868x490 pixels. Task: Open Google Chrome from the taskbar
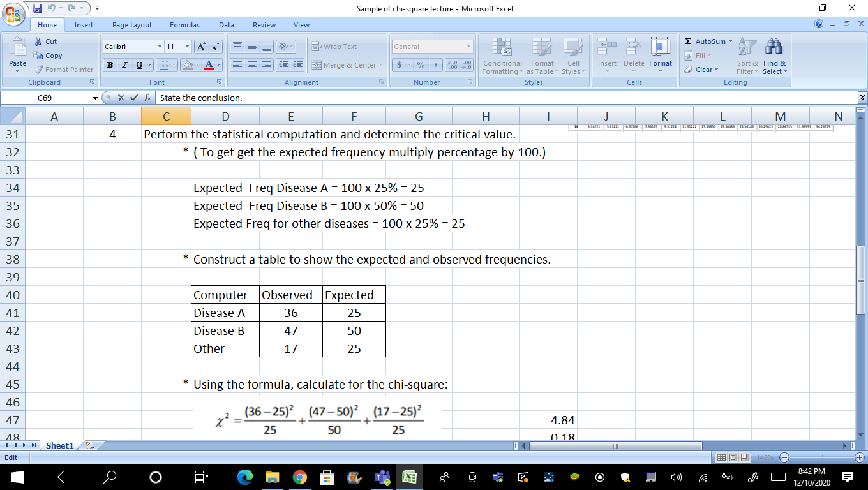click(300, 477)
